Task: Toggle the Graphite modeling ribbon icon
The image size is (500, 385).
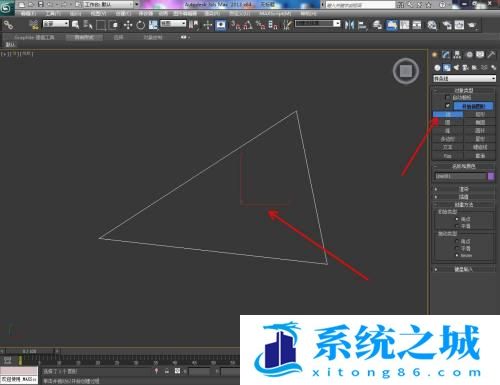Action: [x=392, y=25]
